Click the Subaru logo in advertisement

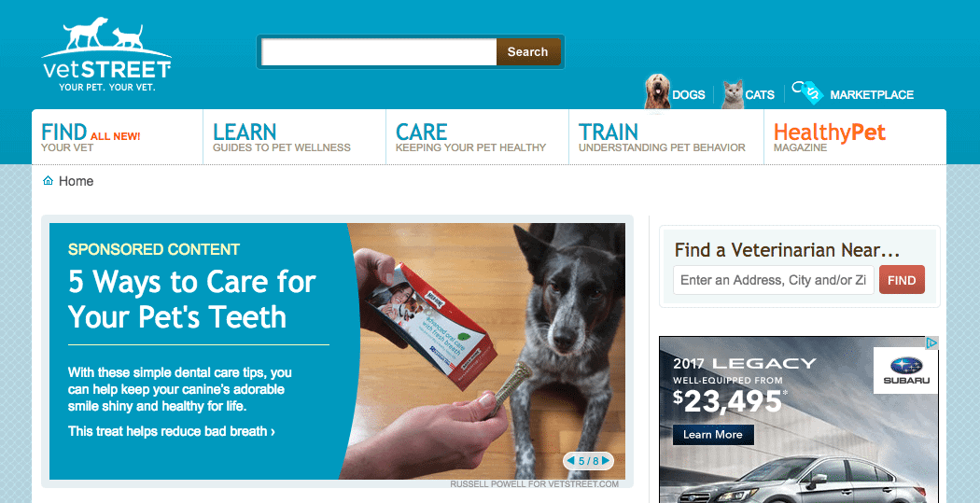(906, 370)
